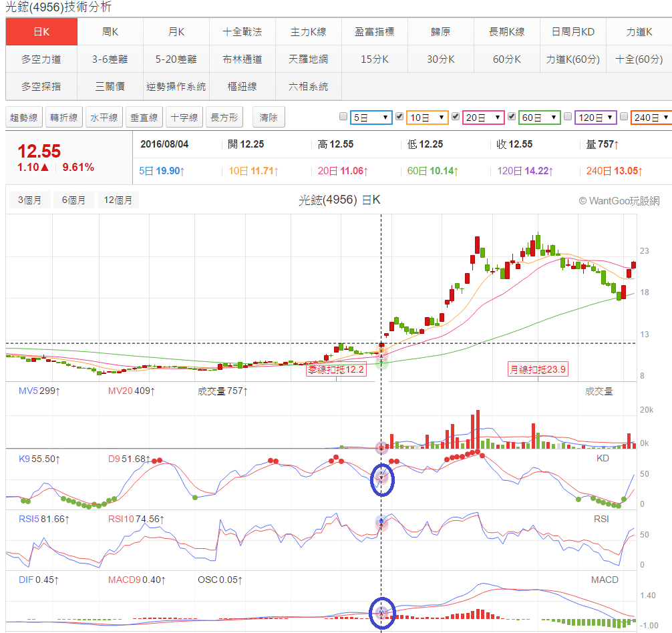The image size is (672, 633).
Task: Switch to the 周K tab
Action: coord(110,31)
